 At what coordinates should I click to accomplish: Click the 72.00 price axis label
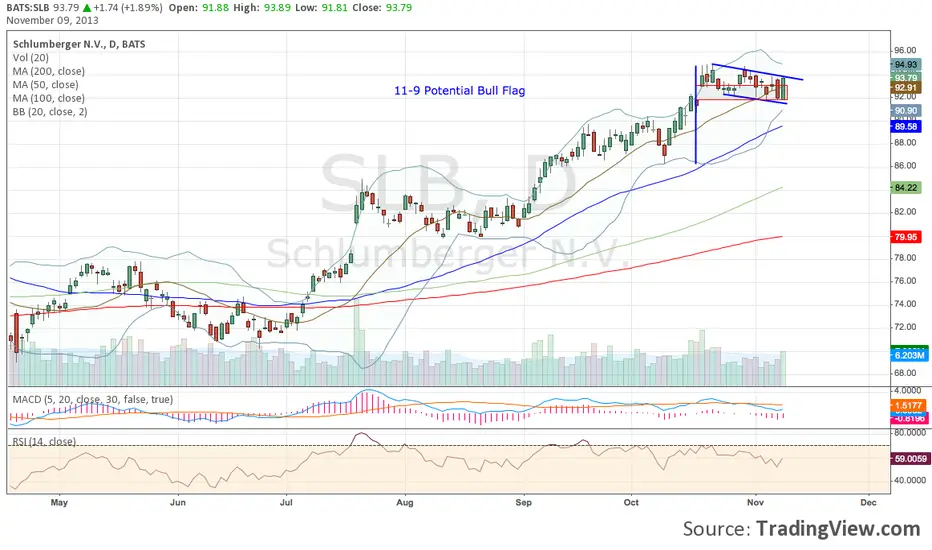tap(905, 326)
